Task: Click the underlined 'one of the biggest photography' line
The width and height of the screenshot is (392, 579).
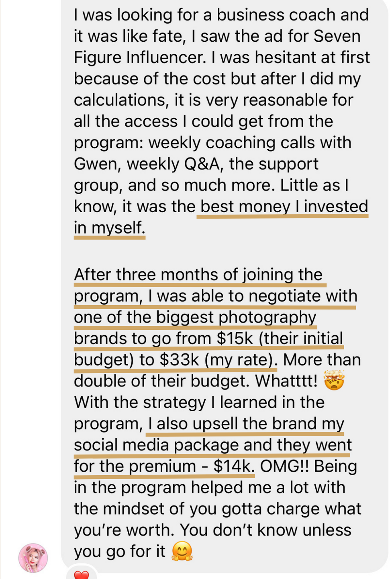Action: (x=195, y=317)
